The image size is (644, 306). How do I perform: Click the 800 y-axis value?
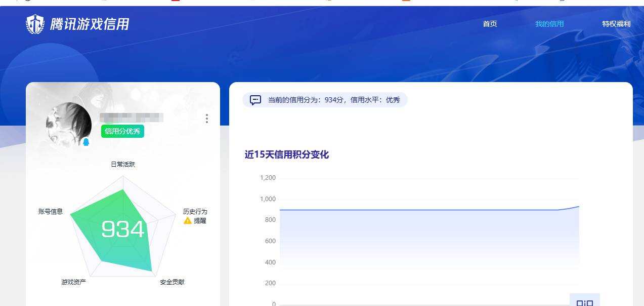tap(270, 220)
